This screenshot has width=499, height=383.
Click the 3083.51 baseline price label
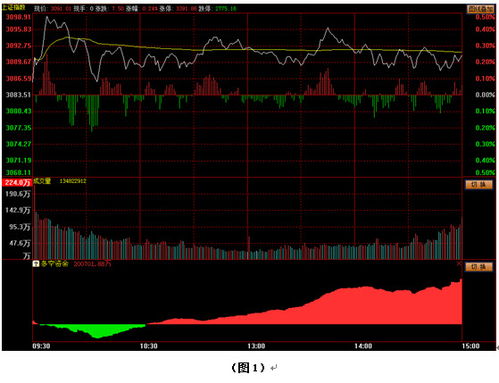18,95
